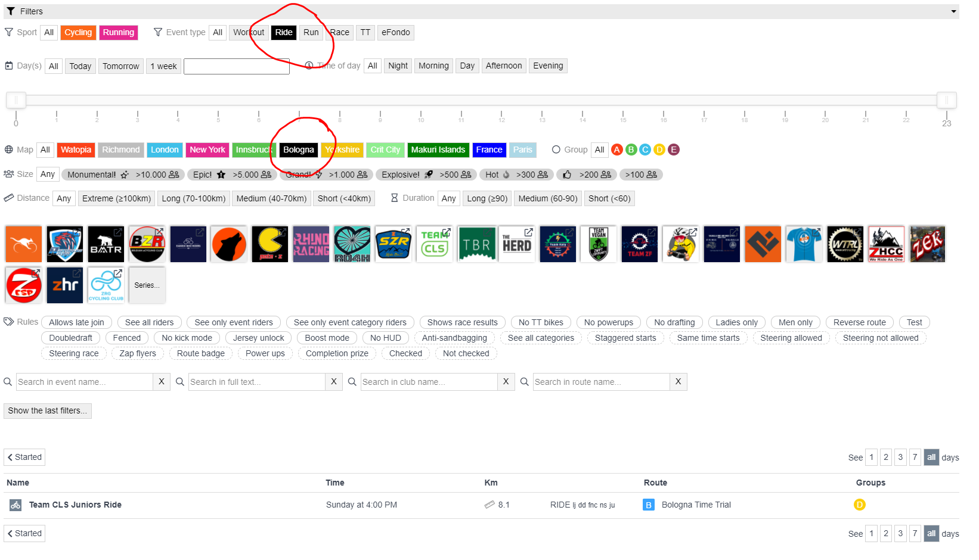Select the TBR club logo

[476, 244]
